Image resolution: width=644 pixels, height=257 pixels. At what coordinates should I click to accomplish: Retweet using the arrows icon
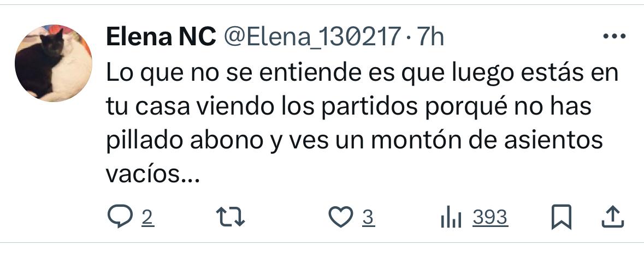tap(231, 217)
